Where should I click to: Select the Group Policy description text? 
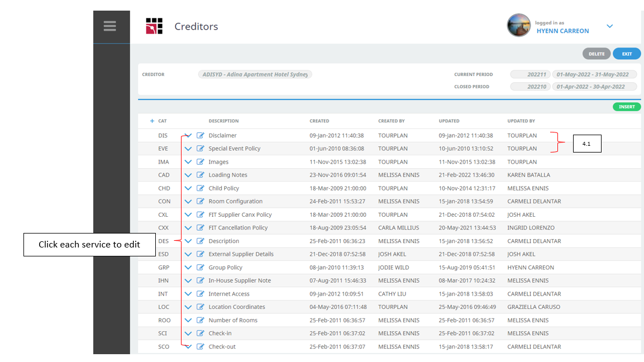coord(226,267)
